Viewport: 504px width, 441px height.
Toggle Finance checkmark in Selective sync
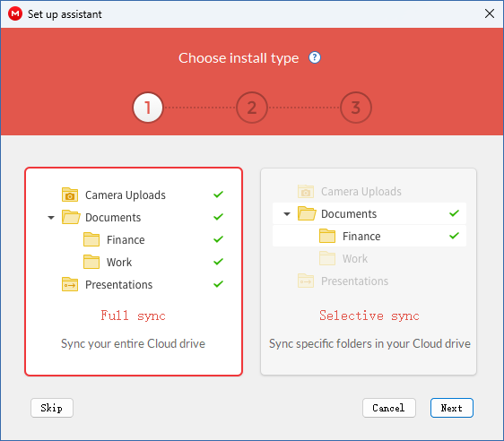tap(454, 236)
